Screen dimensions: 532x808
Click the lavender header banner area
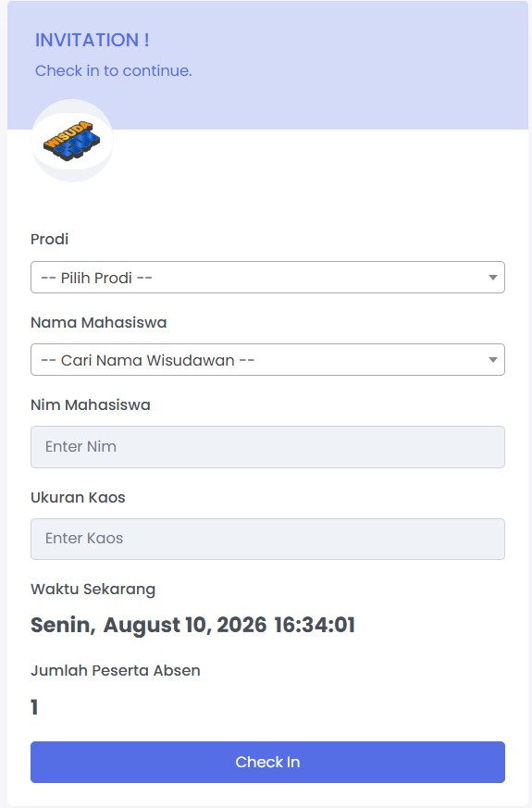pos(267,65)
